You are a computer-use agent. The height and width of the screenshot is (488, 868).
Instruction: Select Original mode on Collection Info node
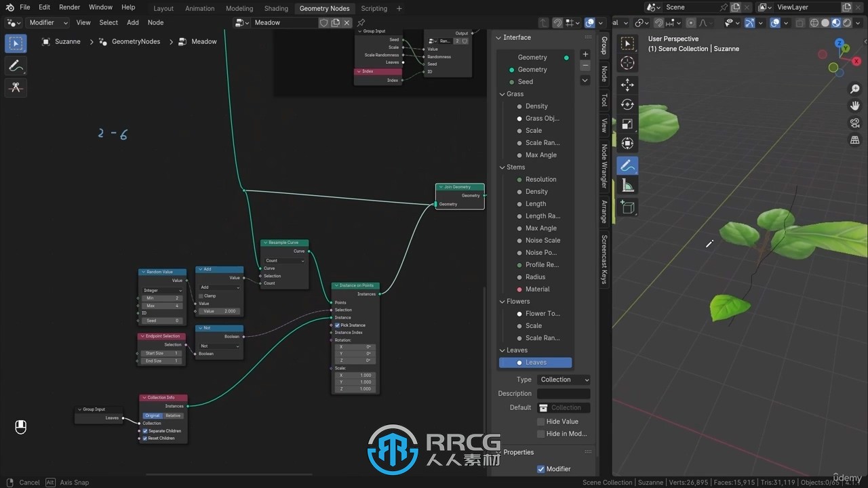click(153, 415)
